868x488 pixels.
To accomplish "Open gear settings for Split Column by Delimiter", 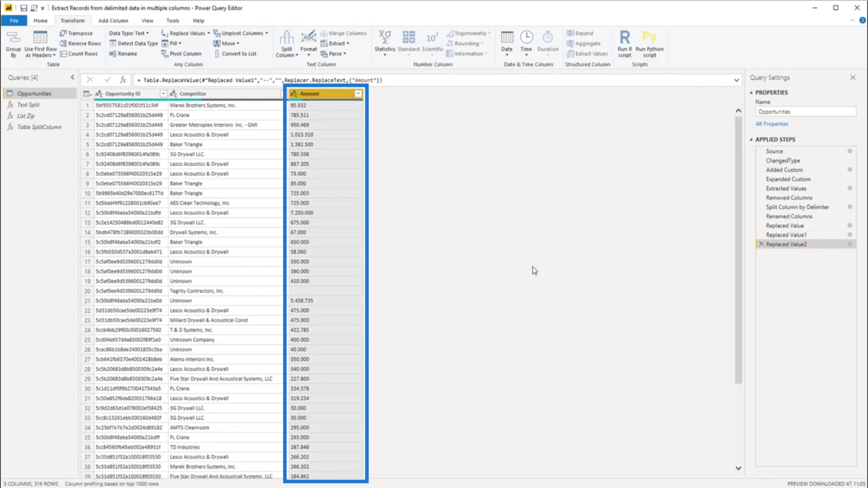I will [849, 207].
